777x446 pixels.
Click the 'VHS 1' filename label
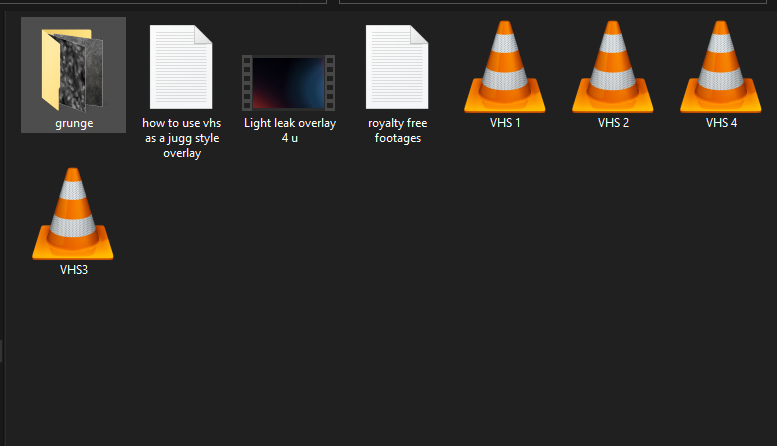(505, 123)
